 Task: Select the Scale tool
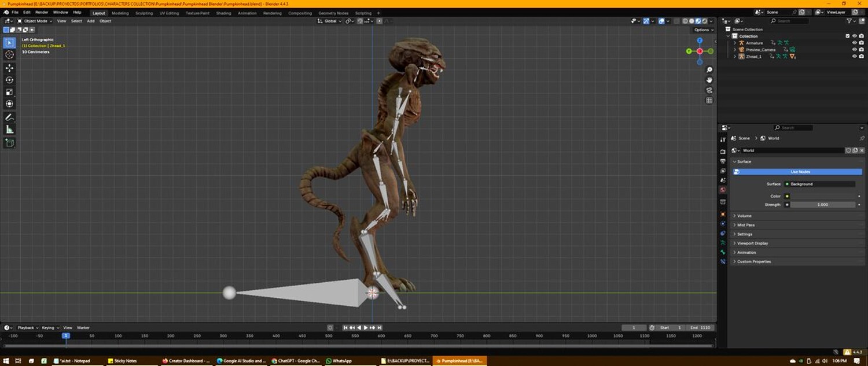(x=9, y=92)
